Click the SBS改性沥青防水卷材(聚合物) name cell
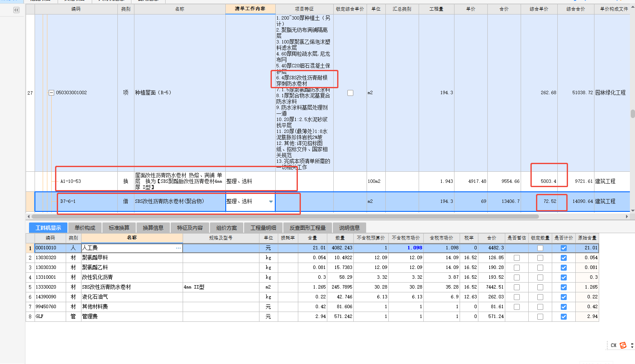The width and height of the screenshot is (635, 364). [x=180, y=202]
